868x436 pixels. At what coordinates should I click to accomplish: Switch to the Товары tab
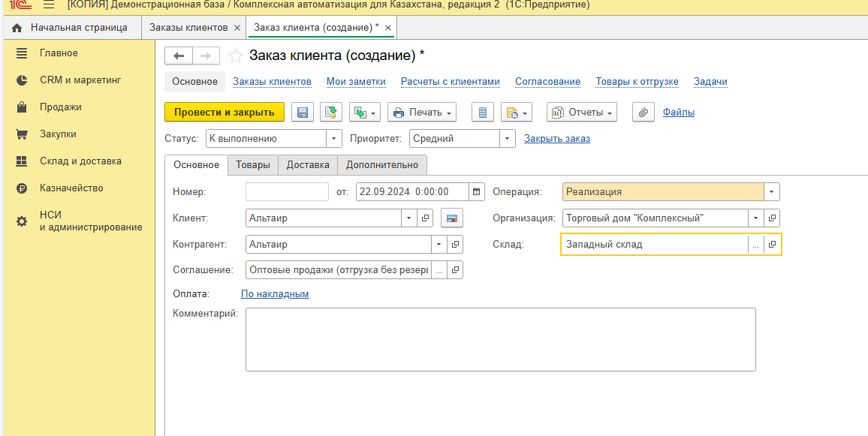point(252,165)
